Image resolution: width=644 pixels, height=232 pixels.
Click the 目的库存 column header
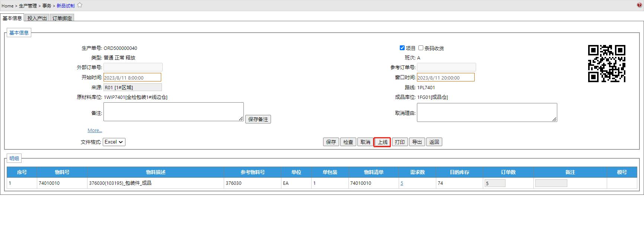460,172
